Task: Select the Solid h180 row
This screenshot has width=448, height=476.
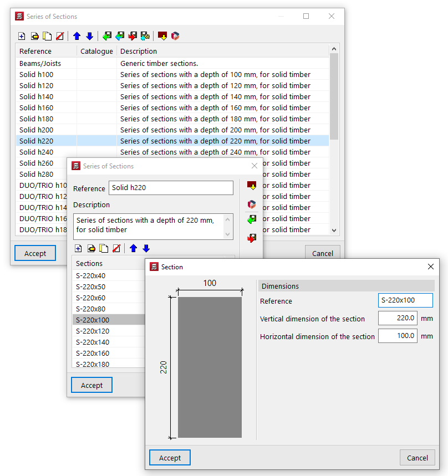Action: pyautogui.click(x=172, y=119)
